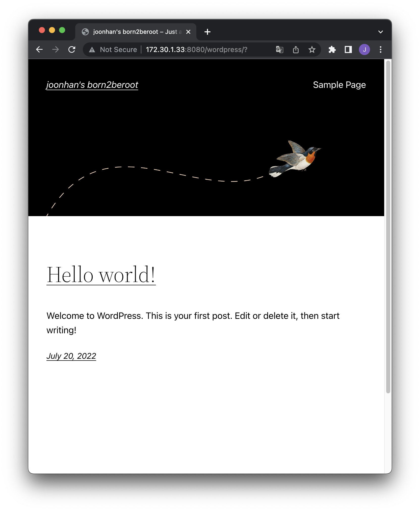
Task: Open the Chrome three-dot menu
Action: coord(380,49)
